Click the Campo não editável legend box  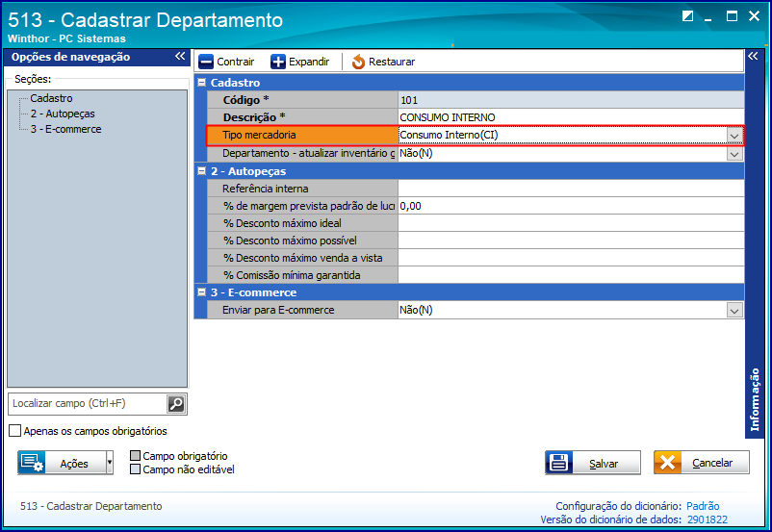pyautogui.click(x=136, y=469)
